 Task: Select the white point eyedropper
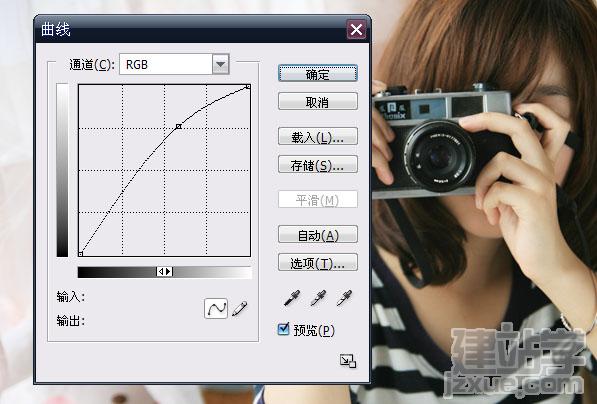pyautogui.click(x=345, y=298)
